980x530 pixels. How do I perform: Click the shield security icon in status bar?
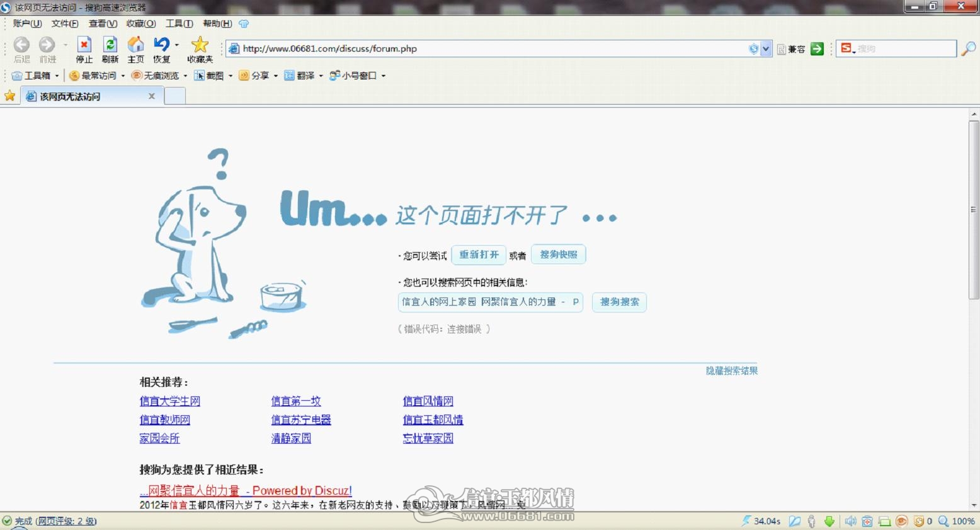tap(919, 521)
